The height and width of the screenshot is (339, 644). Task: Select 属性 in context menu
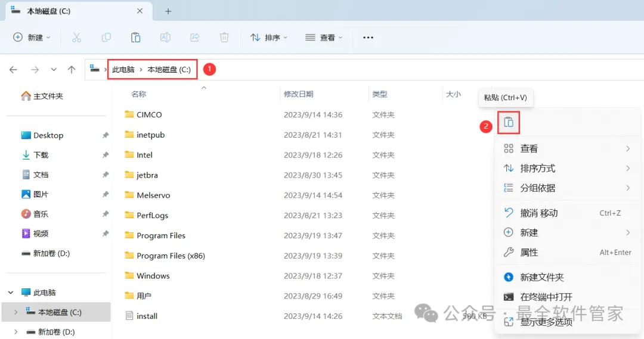coord(567,253)
